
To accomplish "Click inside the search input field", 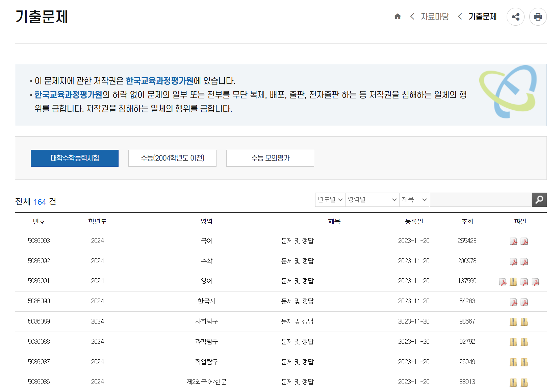I will [x=480, y=200].
